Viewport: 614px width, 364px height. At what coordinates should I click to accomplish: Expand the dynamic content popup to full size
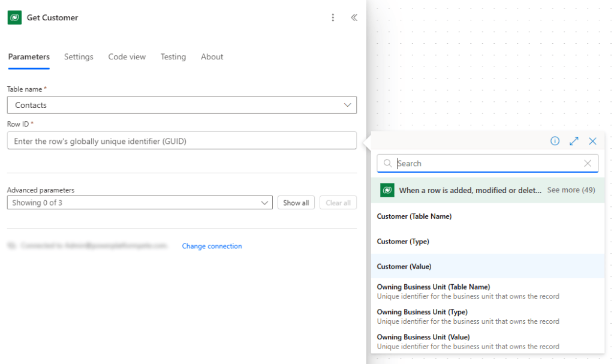pos(574,141)
